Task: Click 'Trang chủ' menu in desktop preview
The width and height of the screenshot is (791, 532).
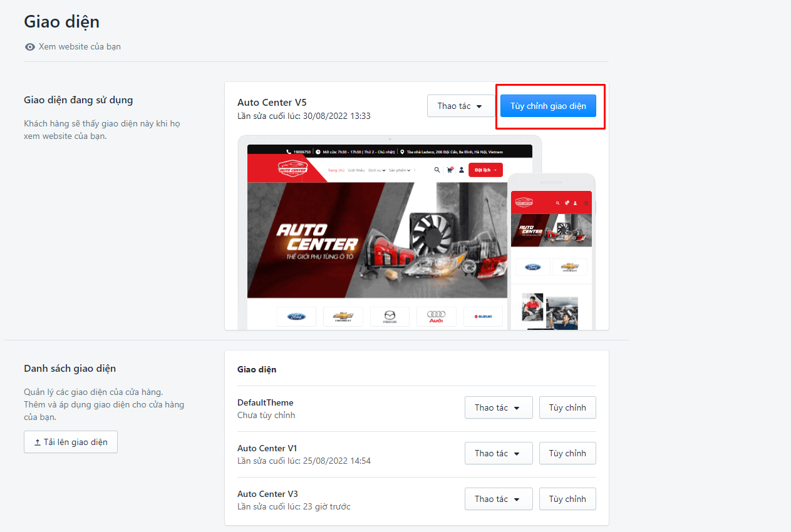Action: (x=336, y=170)
